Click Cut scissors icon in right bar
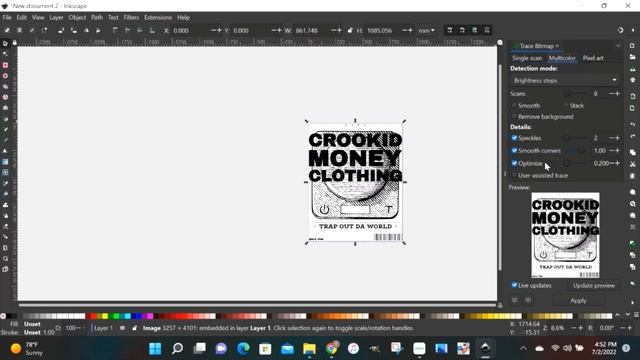Image resolution: width=640 pixels, height=360 pixels. (632, 164)
